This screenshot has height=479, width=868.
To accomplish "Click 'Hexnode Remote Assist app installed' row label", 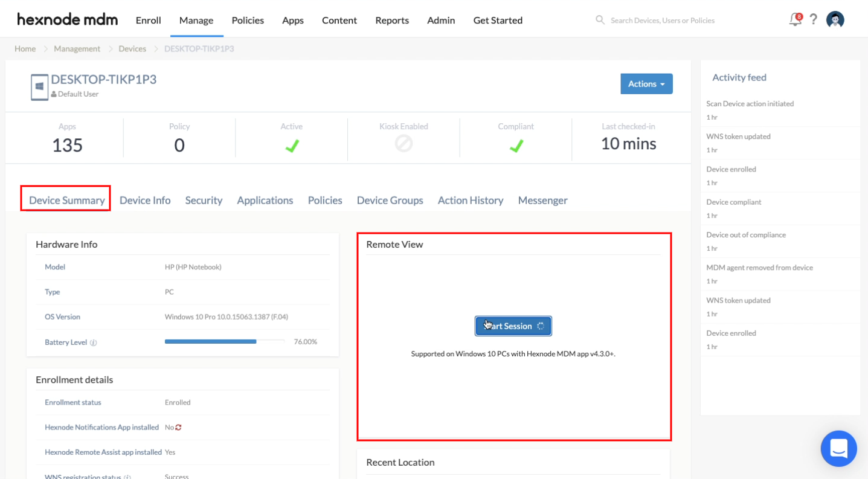I will click(x=103, y=452).
